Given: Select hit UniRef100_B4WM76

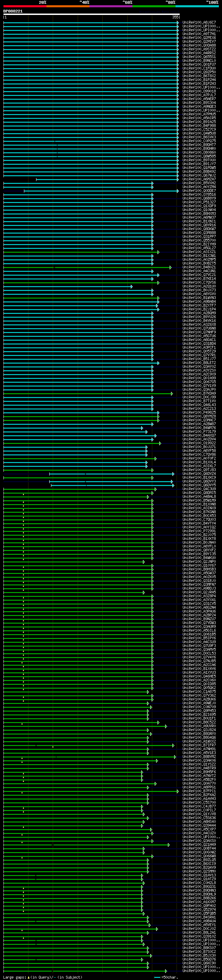Looking at the screenshot, I should pos(199,428).
